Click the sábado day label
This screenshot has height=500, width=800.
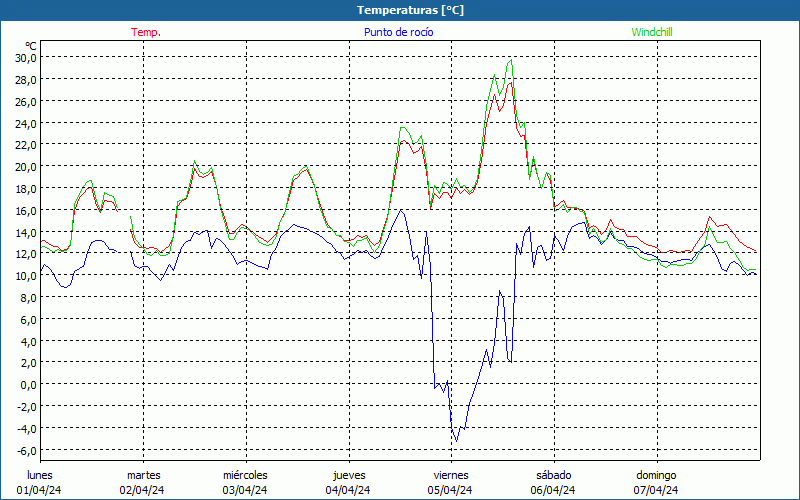554,475
